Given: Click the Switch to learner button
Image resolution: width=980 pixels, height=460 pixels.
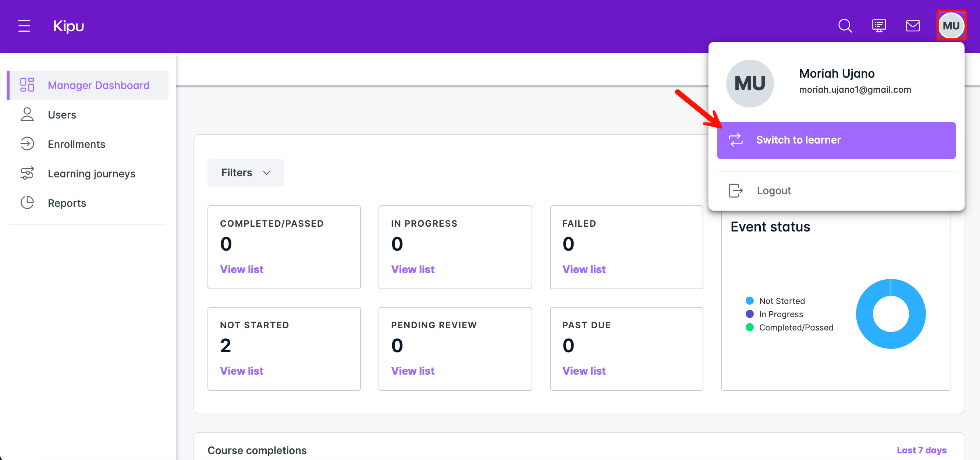Looking at the screenshot, I should pos(836,140).
